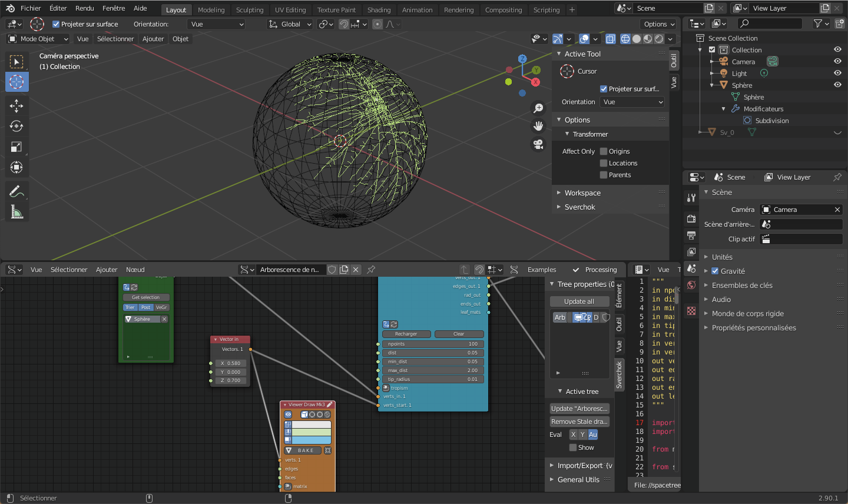Screen dimensions: 848x504
Task: Click the npoints value slider
Action: [433, 344]
